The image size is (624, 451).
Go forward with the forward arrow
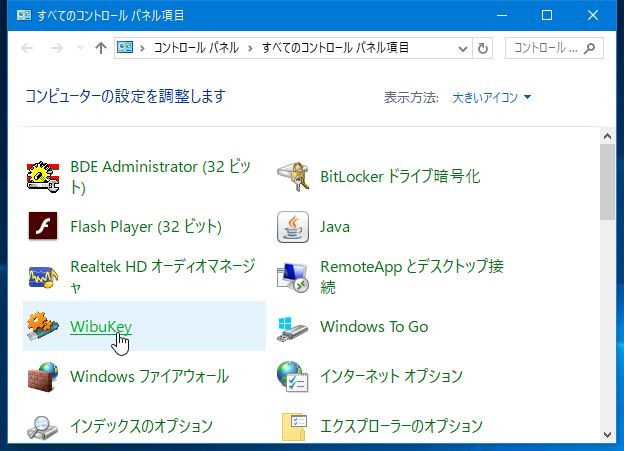click(x=57, y=48)
